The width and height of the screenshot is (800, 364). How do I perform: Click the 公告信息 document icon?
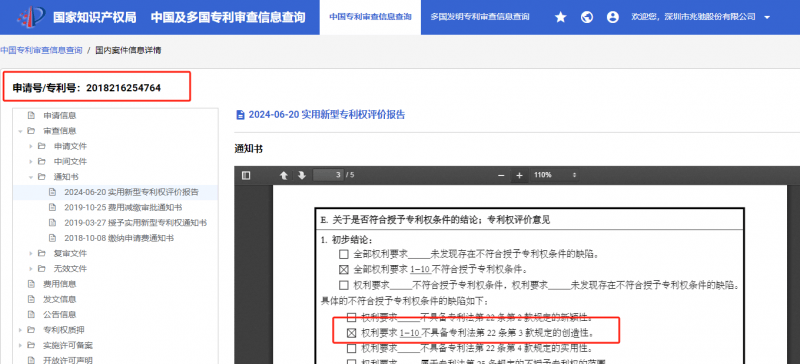click(31, 314)
